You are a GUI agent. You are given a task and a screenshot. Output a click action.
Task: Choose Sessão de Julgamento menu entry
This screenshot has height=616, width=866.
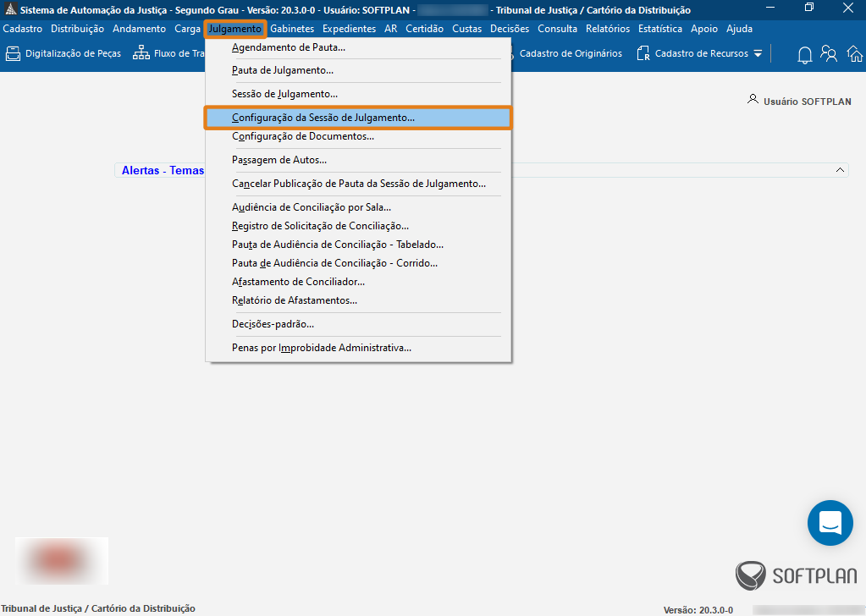(358, 94)
